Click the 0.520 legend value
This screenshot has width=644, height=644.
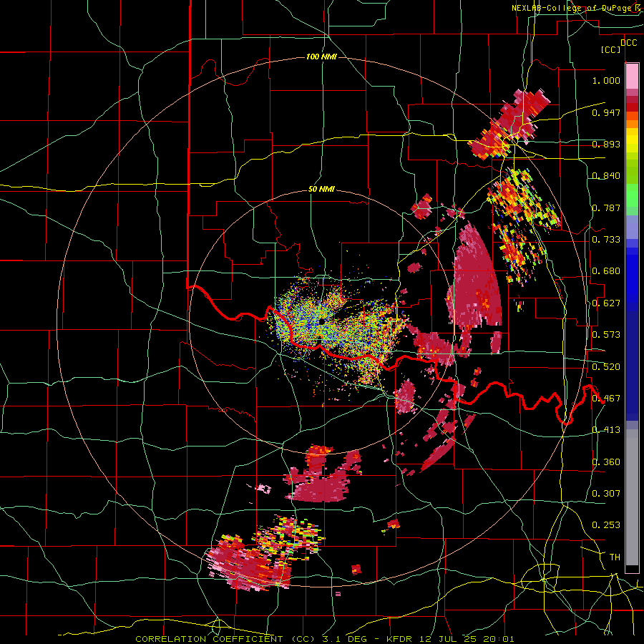click(x=606, y=367)
